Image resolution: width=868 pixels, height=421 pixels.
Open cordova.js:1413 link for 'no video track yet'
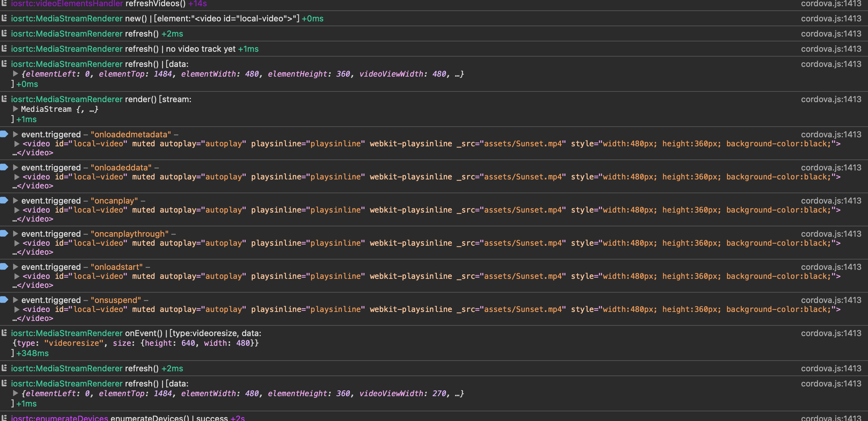pyautogui.click(x=831, y=49)
